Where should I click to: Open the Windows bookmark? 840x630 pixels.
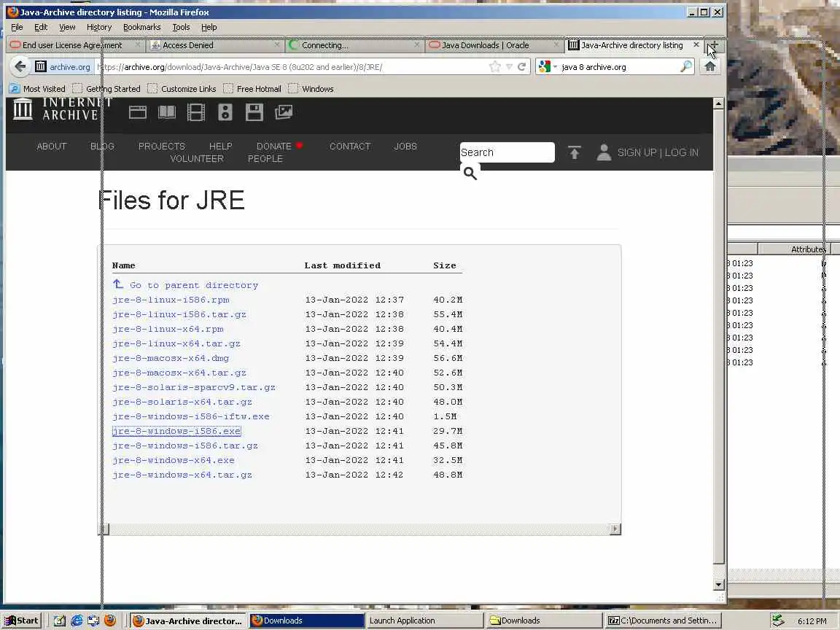pos(311,89)
